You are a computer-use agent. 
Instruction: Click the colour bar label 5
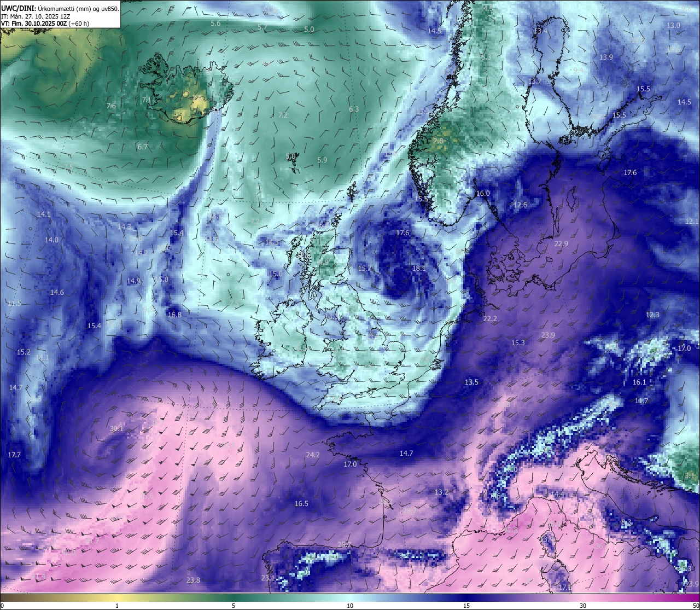point(234,606)
